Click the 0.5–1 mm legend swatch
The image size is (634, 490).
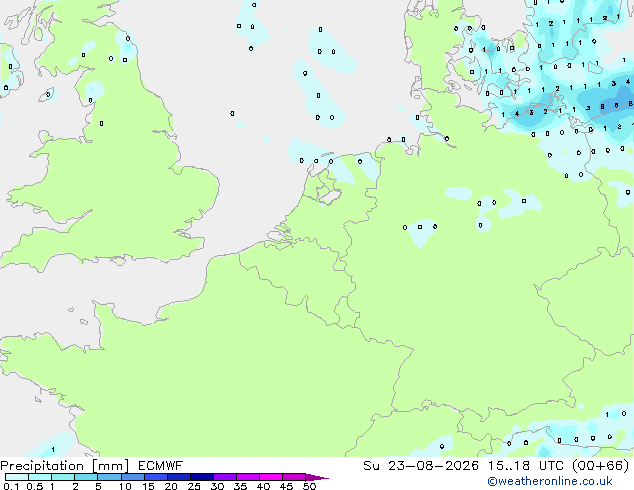tap(40, 477)
